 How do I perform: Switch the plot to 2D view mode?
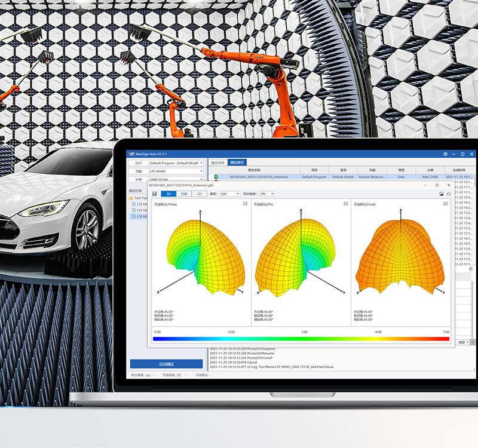click(x=199, y=194)
